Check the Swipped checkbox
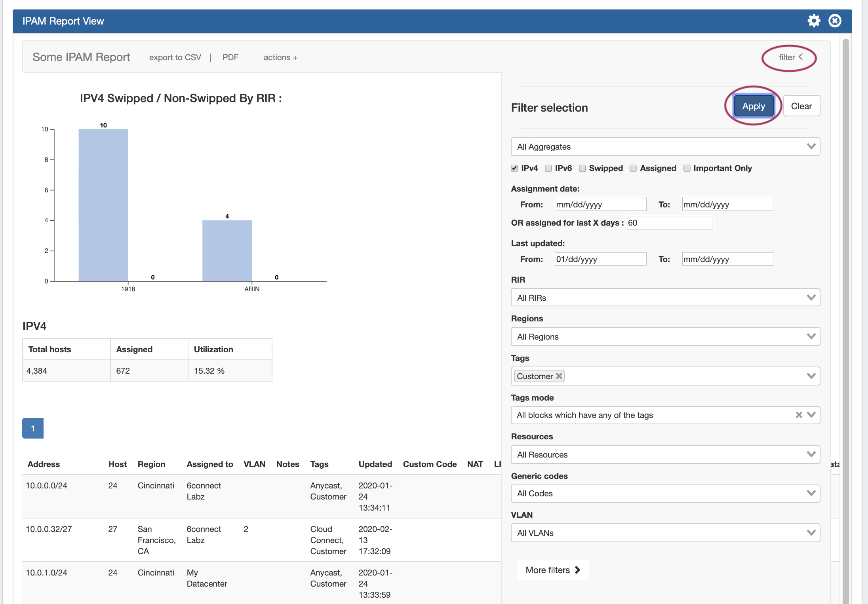868x604 pixels. coord(582,168)
